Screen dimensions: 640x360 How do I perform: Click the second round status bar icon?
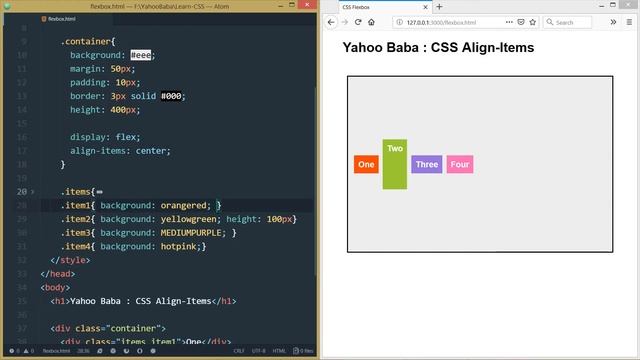pos(113,351)
